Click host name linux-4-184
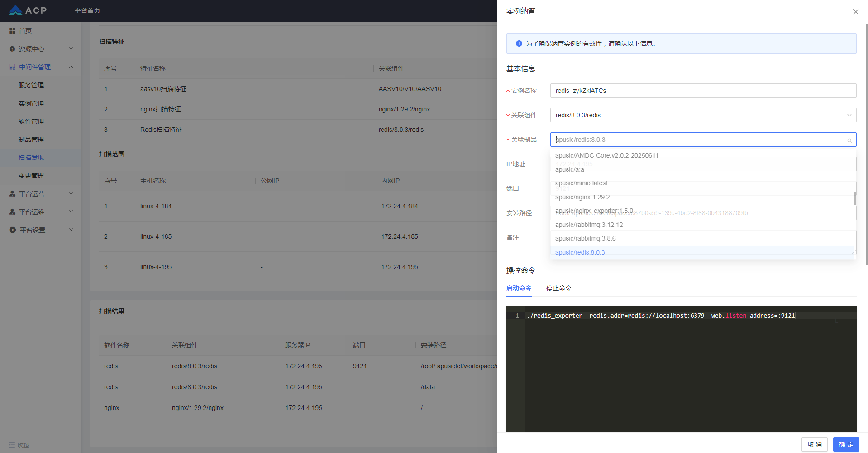Viewport: 868px width, 453px height. [x=156, y=206]
